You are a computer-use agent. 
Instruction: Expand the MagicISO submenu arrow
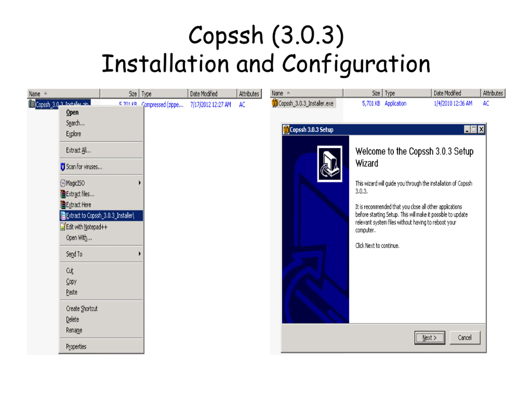point(139,183)
